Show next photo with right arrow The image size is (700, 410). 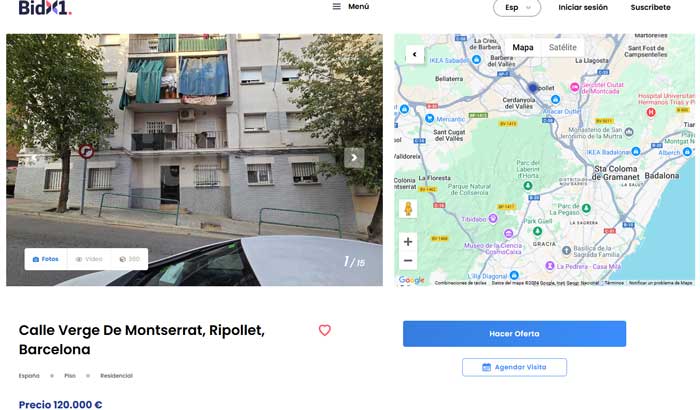[354, 158]
